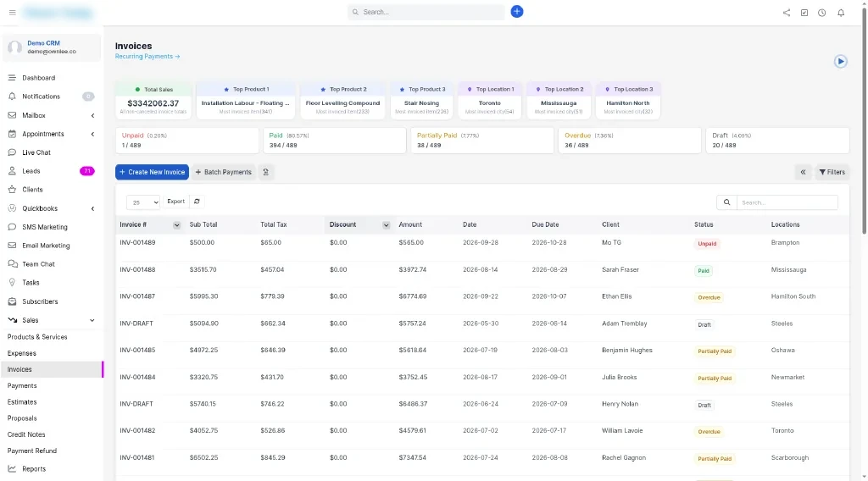Click the share icon in top bar
This screenshot has width=868, height=481.
(x=786, y=13)
